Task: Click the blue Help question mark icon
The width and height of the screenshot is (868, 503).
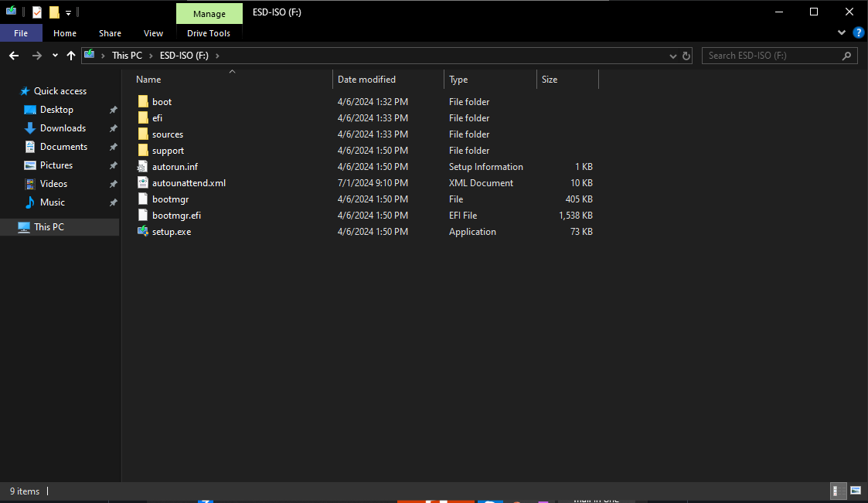Action: (858, 33)
